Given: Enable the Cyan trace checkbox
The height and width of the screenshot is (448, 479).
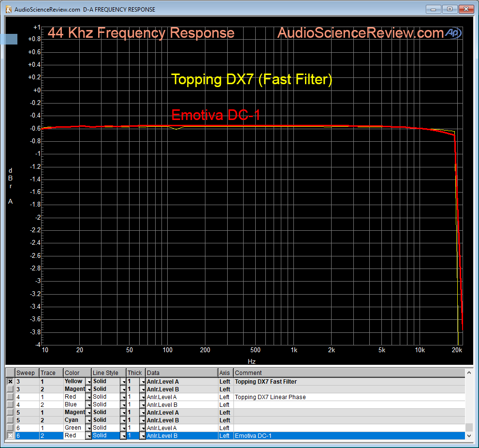Looking at the screenshot, I should pyautogui.click(x=10, y=420).
